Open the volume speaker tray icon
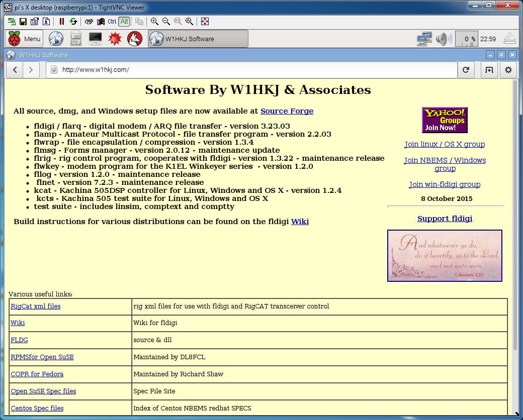The height and width of the screenshot is (420, 523). (x=444, y=39)
